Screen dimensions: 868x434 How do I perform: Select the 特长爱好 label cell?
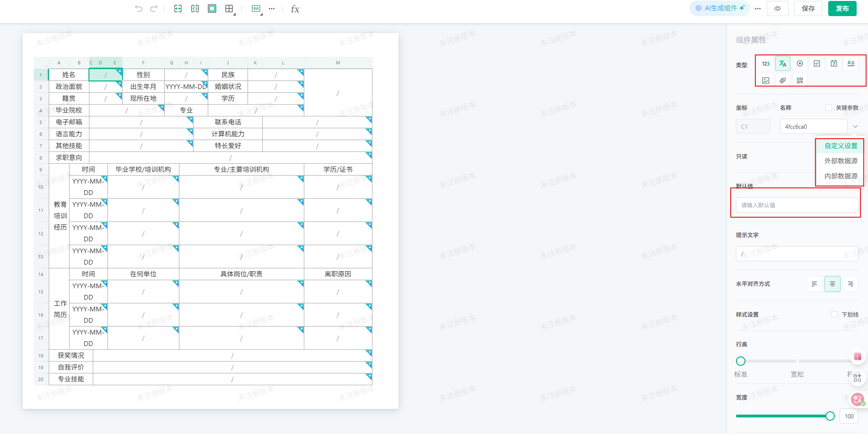click(x=228, y=146)
